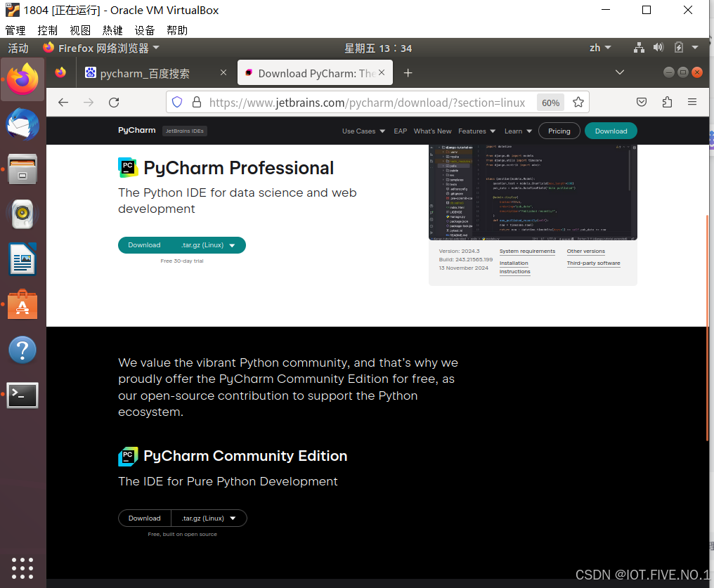Image resolution: width=714 pixels, height=588 pixels.
Task: Expand the Use Cases menu
Action: pos(363,131)
